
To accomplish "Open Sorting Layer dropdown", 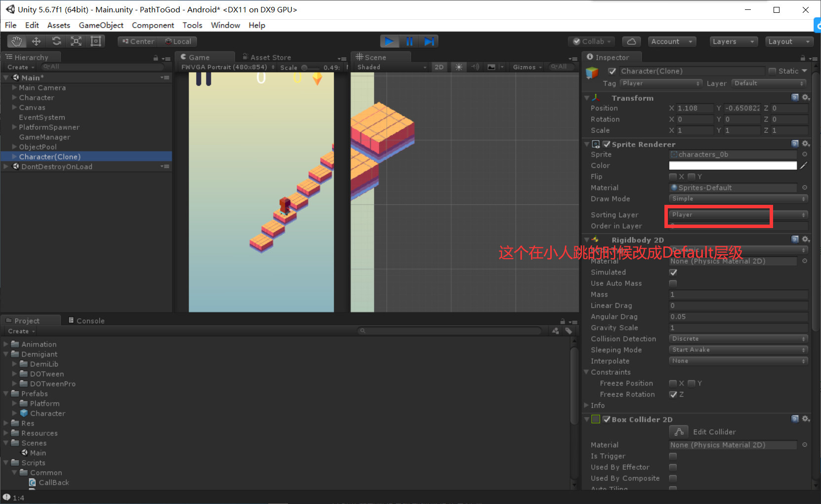I will click(739, 215).
